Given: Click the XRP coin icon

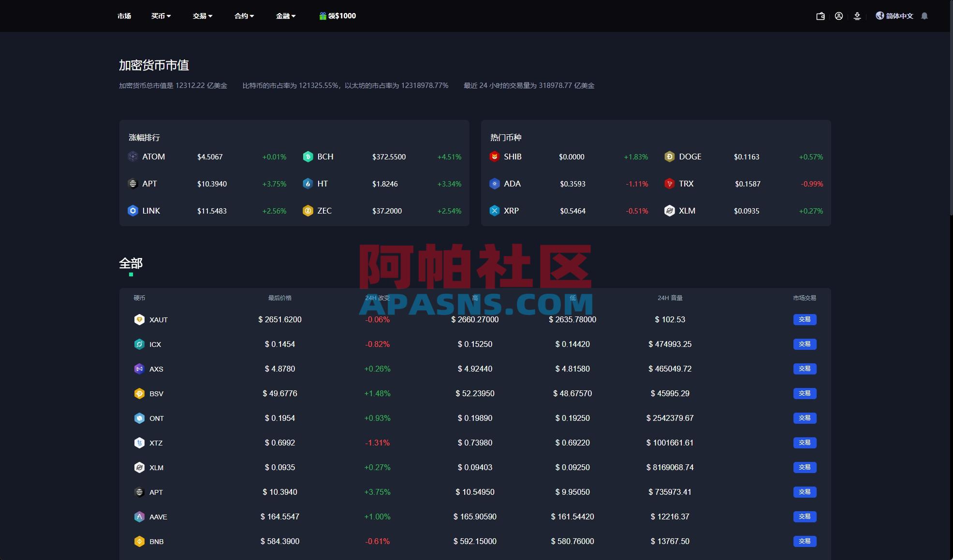Looking at the screenshot, I should click(494, 211).
